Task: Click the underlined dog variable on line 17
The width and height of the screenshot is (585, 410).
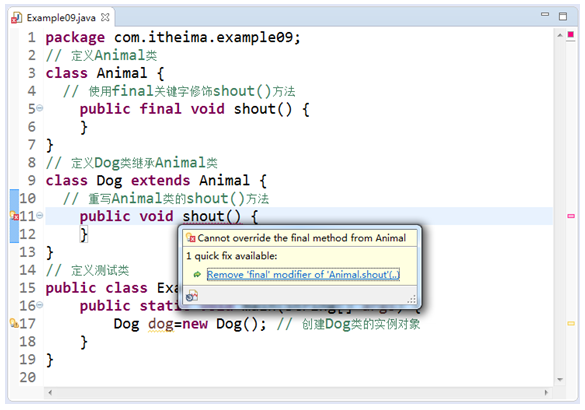Action: click(x=161, y=323)
